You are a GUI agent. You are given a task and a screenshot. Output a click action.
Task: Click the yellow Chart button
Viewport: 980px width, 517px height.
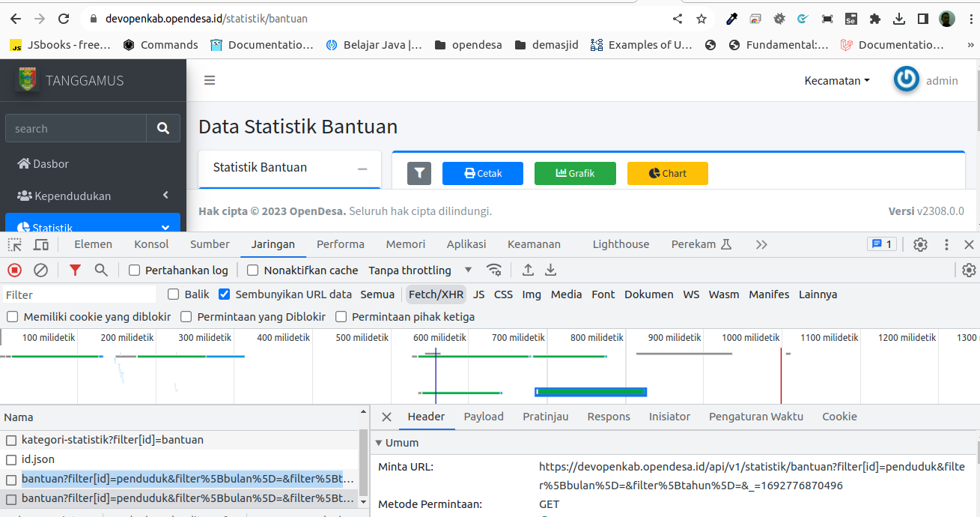(667, 173)
